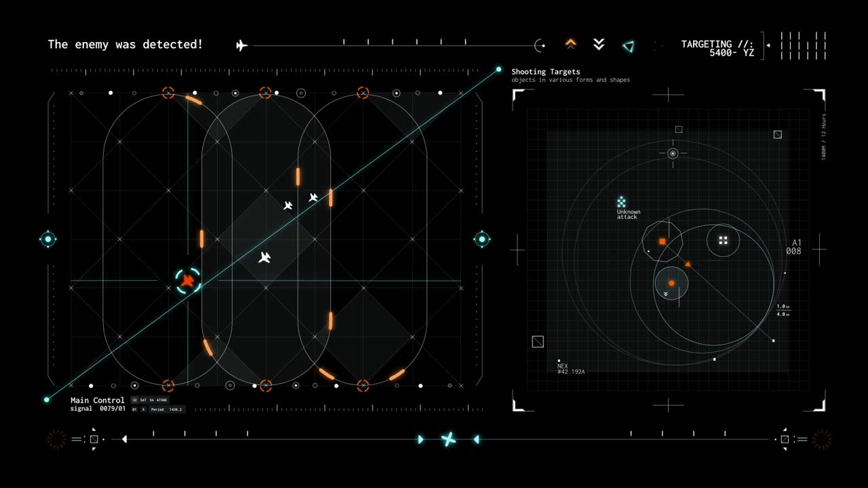Click the diagonal square at targets grid top right
Viewport: 868px width, 488px height.
(778, 134)
